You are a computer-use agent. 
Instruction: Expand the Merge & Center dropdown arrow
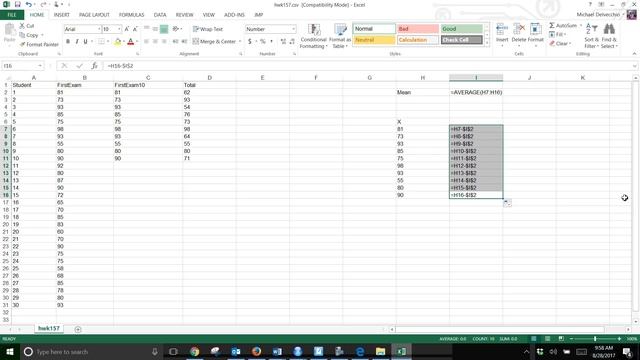240,41
